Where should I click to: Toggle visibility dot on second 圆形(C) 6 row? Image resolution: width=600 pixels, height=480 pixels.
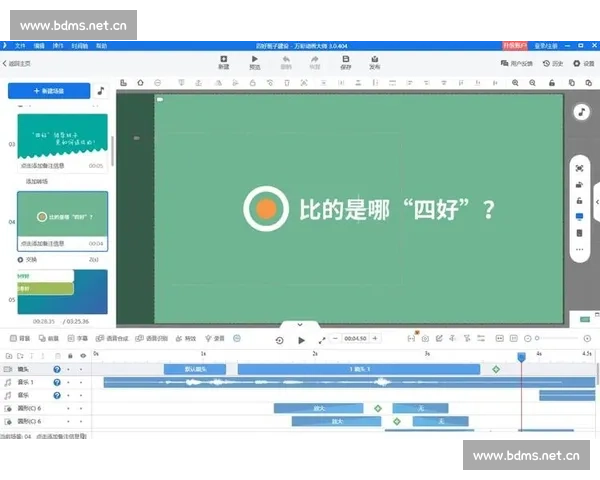coord(81,421)
